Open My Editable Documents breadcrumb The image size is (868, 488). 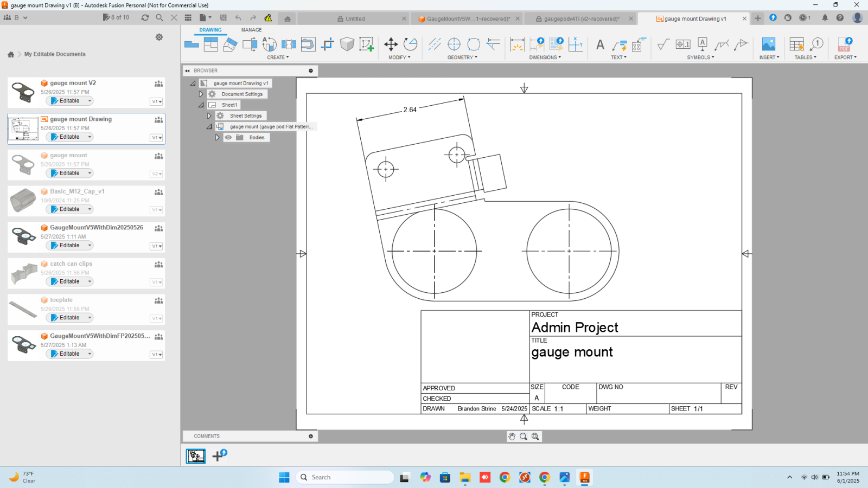point(55,54)
